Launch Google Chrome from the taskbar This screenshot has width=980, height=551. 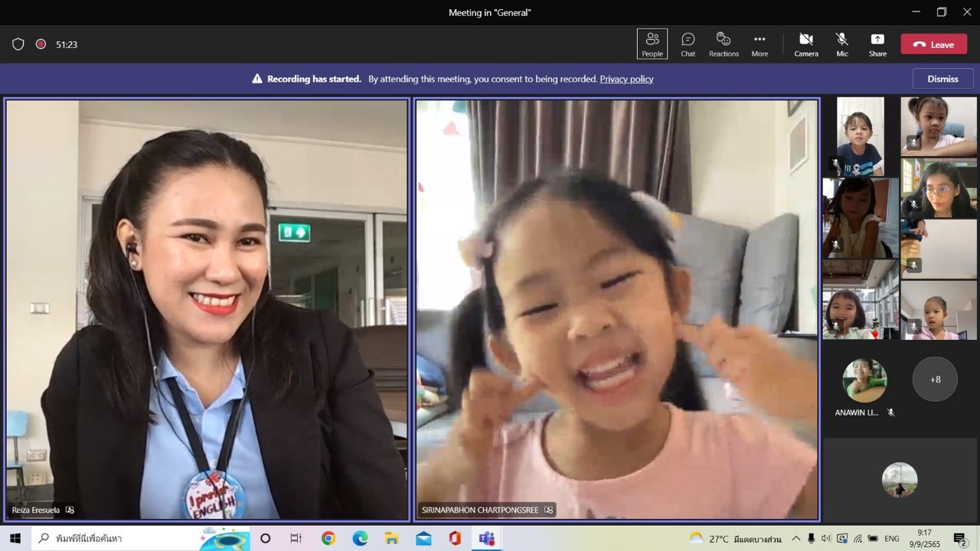[x=328, y=539]
